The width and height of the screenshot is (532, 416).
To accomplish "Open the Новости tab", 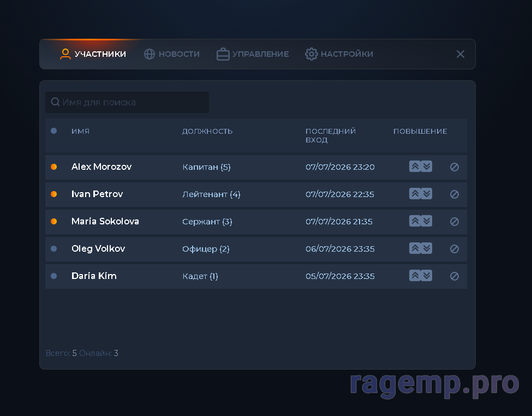I will tap(172, 54).
